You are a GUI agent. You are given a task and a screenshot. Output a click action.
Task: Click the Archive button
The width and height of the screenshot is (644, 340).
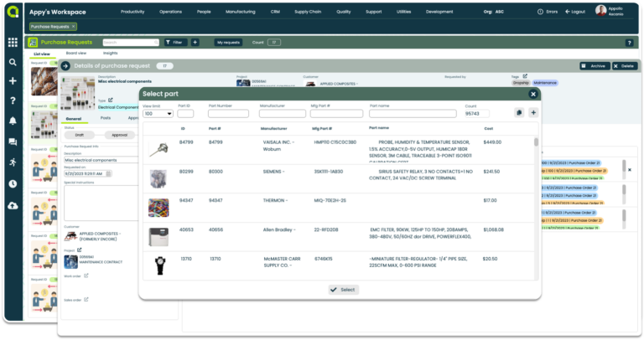tap(595, 66)
